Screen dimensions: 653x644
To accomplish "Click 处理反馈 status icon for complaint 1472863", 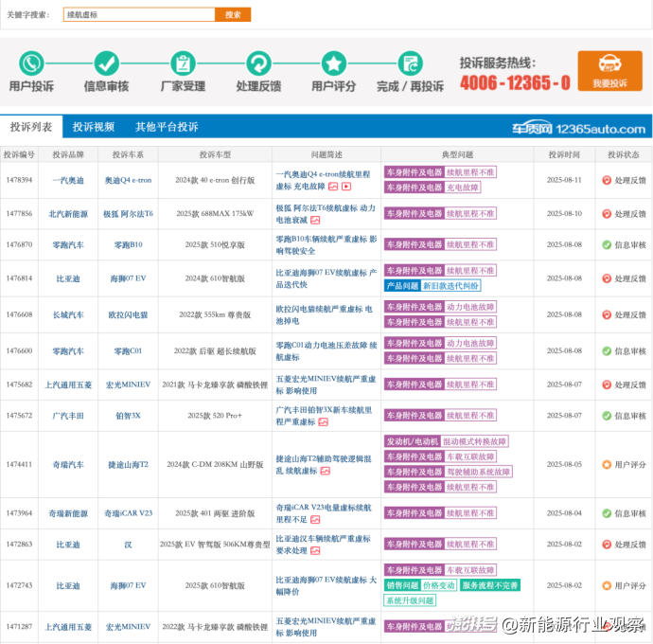I will 607,545.
